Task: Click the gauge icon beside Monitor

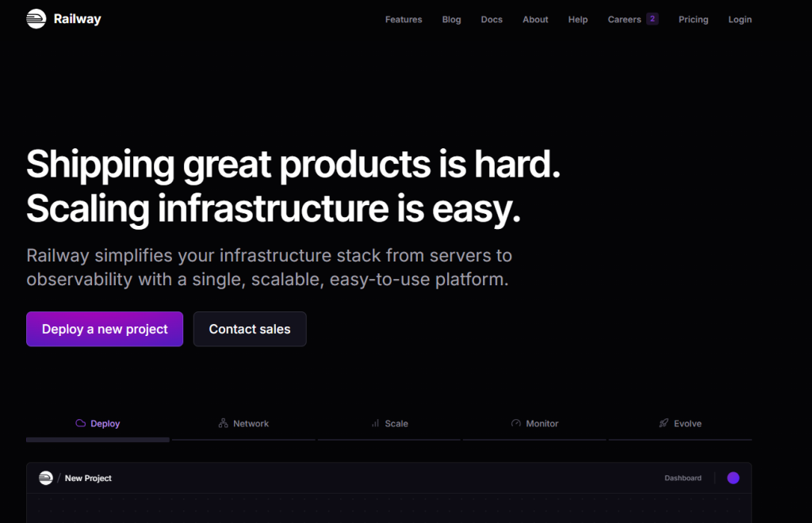Action: point(516,424)
